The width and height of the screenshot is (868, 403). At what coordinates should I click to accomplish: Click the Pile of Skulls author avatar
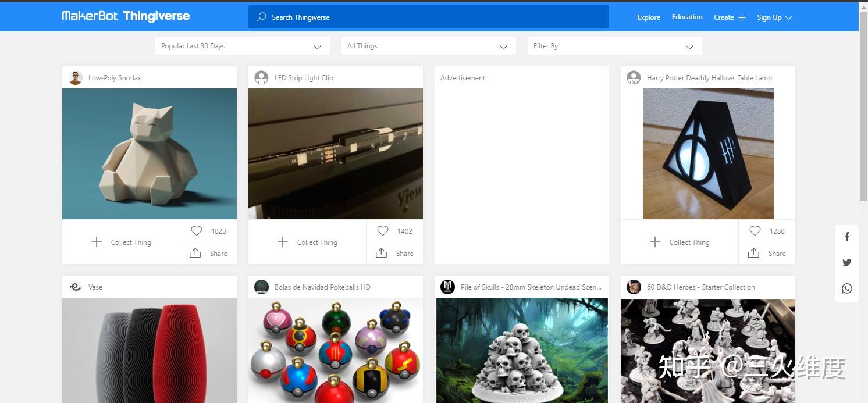447,287
